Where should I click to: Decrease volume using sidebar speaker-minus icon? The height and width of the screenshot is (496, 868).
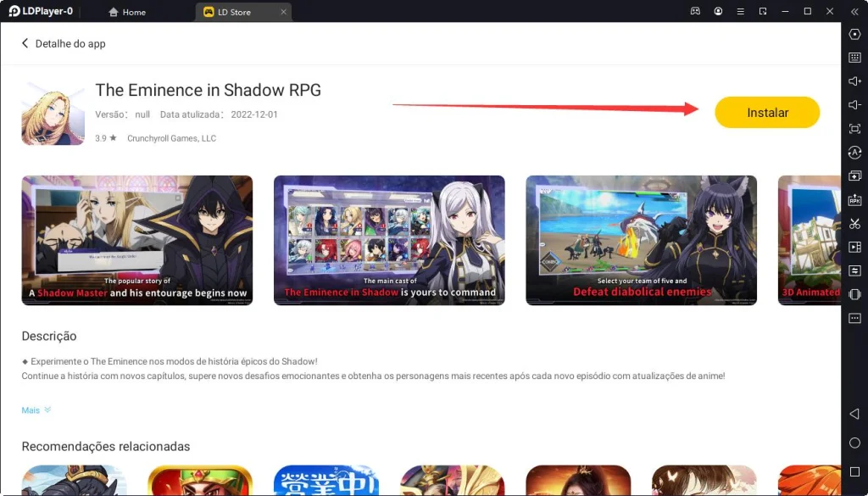(854, 105)
